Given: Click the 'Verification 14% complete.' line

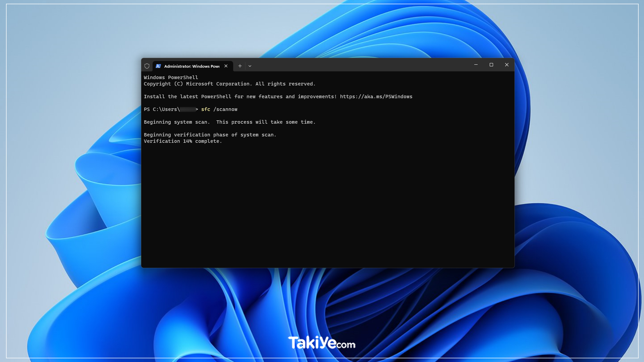Looking at the screenshot, I should point(183,141).
